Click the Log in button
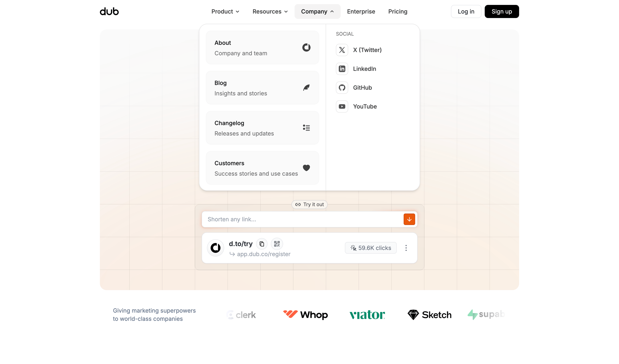Viewport: 619px width, 364px height. pos(466,11)
